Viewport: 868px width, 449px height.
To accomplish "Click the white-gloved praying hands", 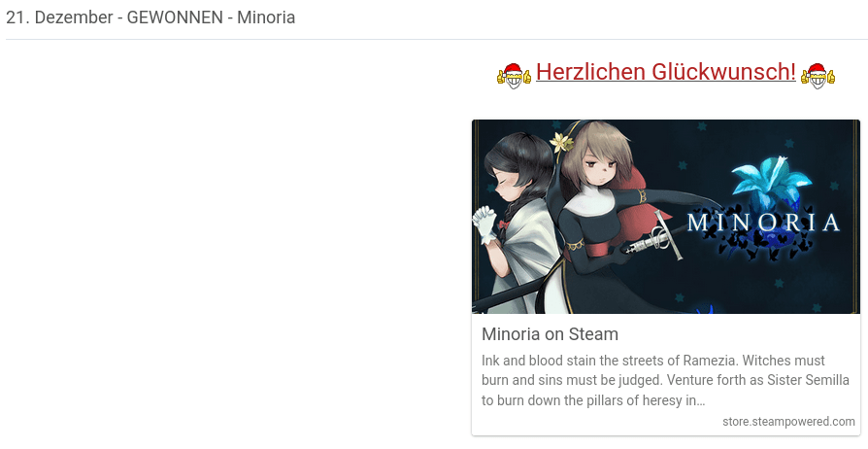I will (485, 224).
